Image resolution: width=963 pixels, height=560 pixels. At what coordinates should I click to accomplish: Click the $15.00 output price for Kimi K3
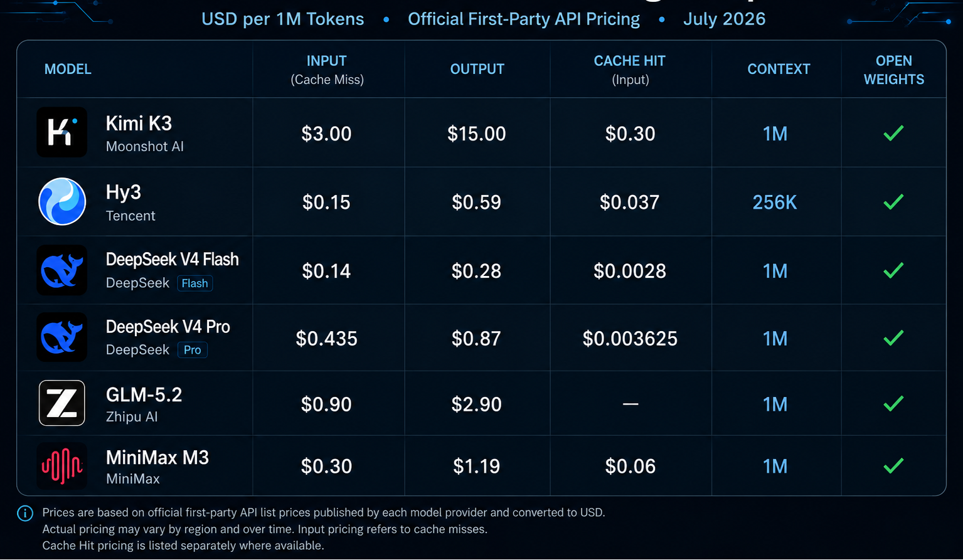[477, 134]
